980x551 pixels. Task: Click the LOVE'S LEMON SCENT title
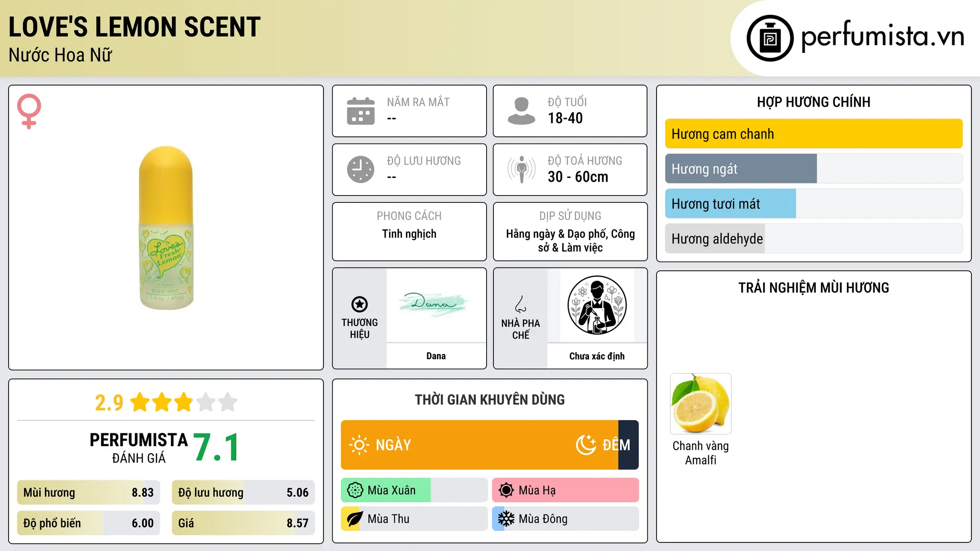(x=134, y=27)
